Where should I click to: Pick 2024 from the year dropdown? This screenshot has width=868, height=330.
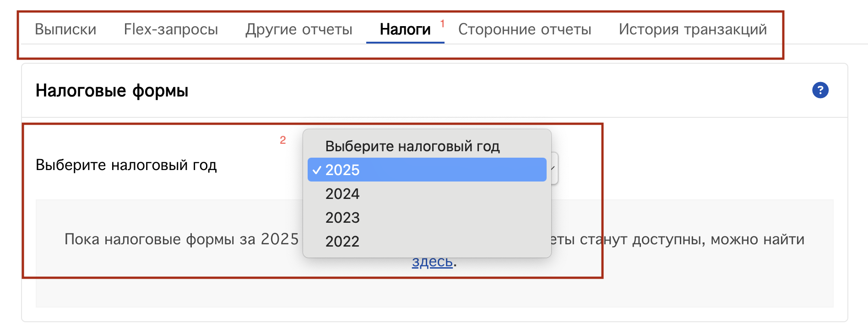(x=427, y=193)
